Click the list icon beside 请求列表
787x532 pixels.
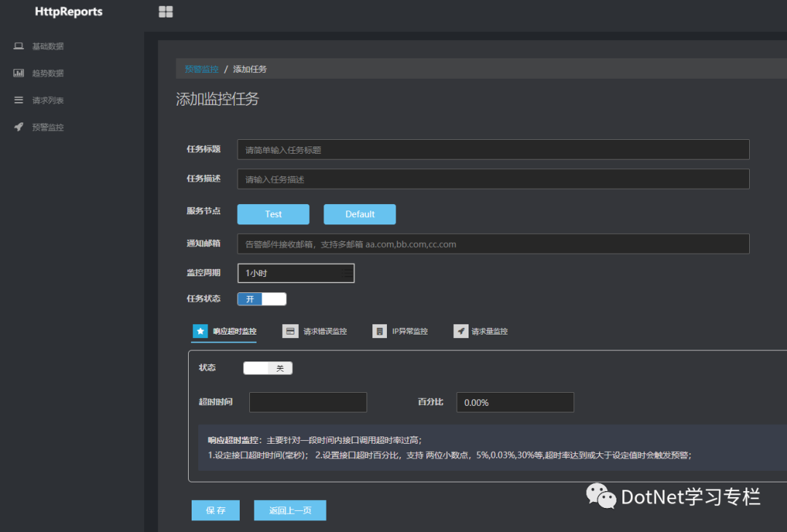pyautogui.click(x=18, y=100)
